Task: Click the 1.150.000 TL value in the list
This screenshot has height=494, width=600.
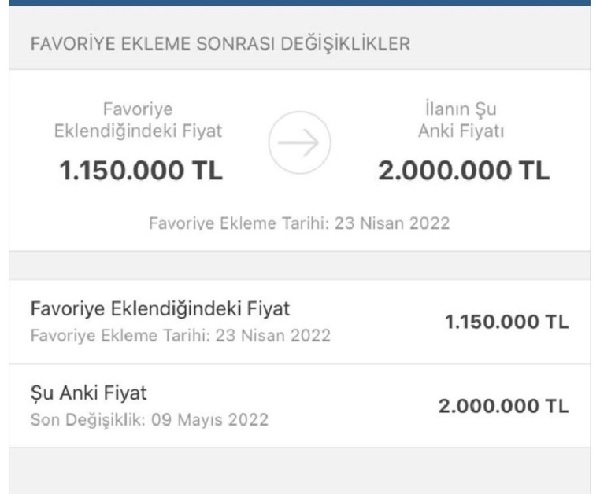Action: pos(504,321)
